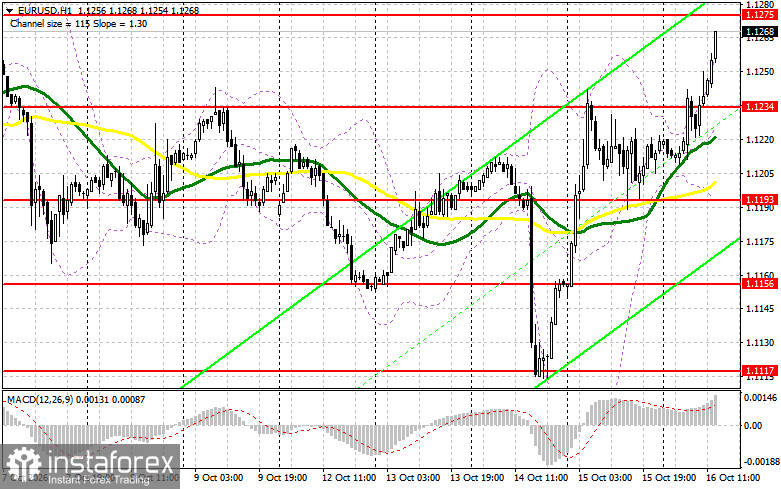Click the 1.1175 price axis label

[x=760, y=242]
